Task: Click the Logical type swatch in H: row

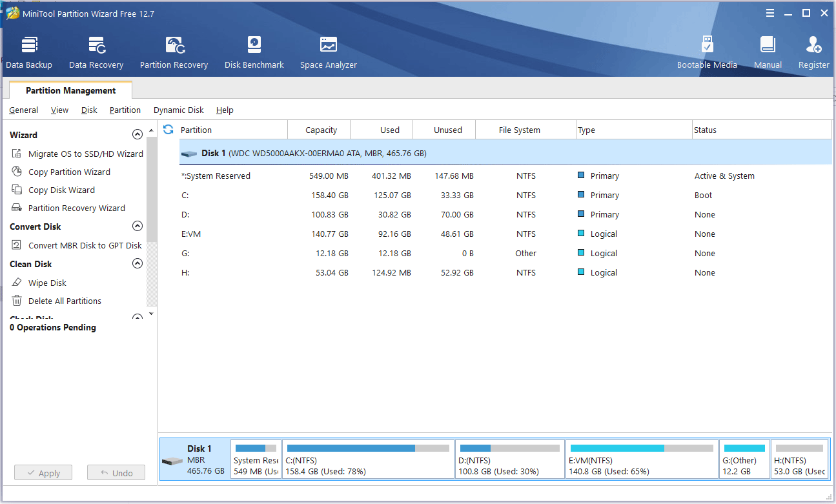Action: [581, 272]
